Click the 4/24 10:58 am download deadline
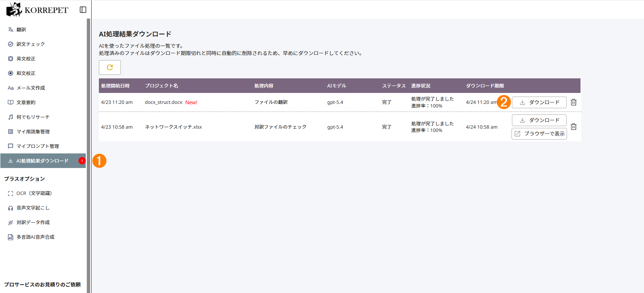The width and height of the screenshot is (644, 293). tap(482, 127)
